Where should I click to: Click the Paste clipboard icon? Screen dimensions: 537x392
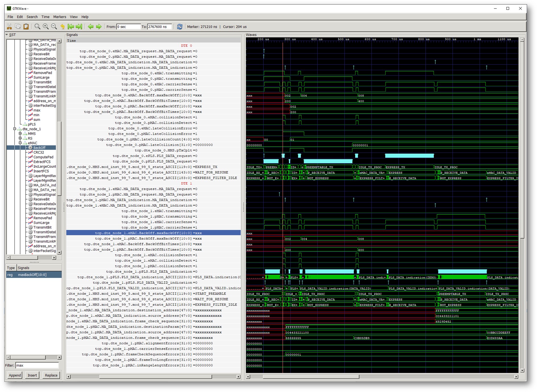point(26,27)
